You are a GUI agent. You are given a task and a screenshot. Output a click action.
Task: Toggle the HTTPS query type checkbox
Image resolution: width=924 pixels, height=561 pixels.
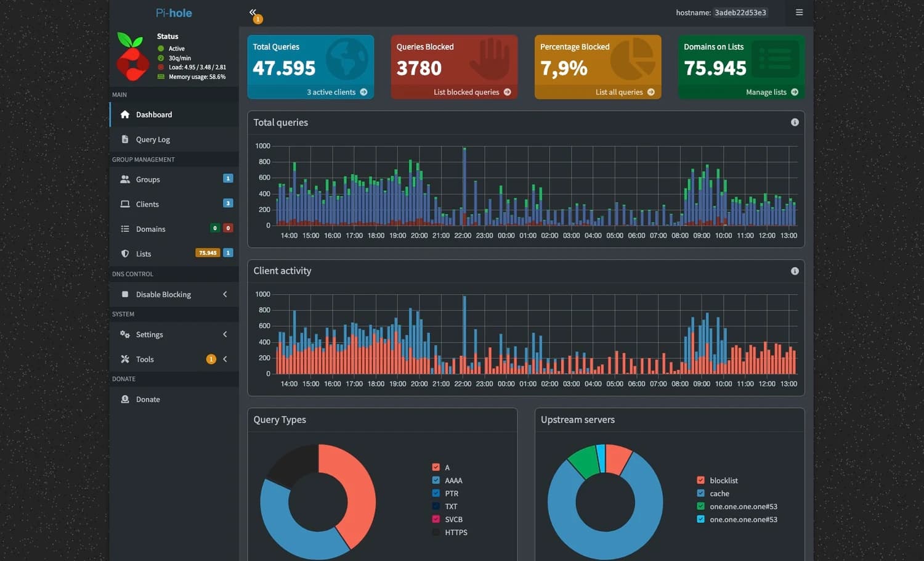coord(436,532)
